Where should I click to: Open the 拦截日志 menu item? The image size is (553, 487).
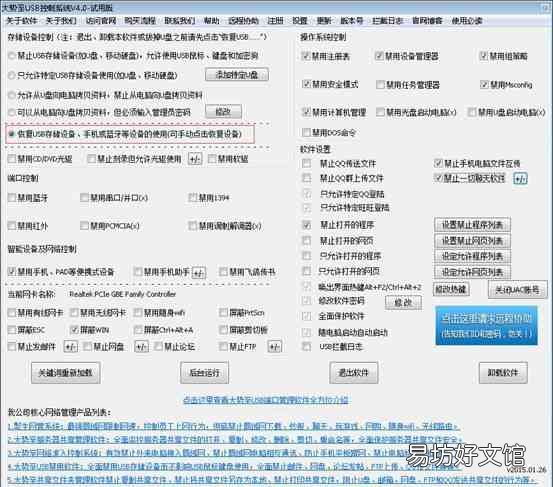387,21
